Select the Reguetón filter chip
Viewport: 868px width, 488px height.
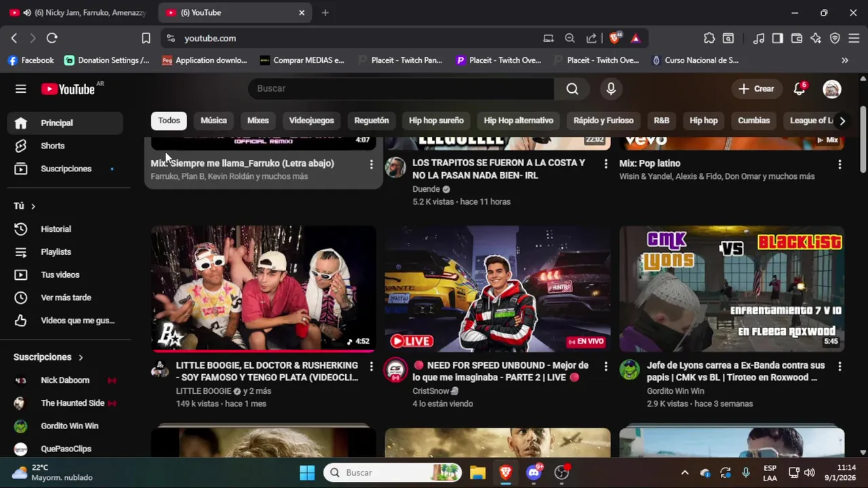372,121
